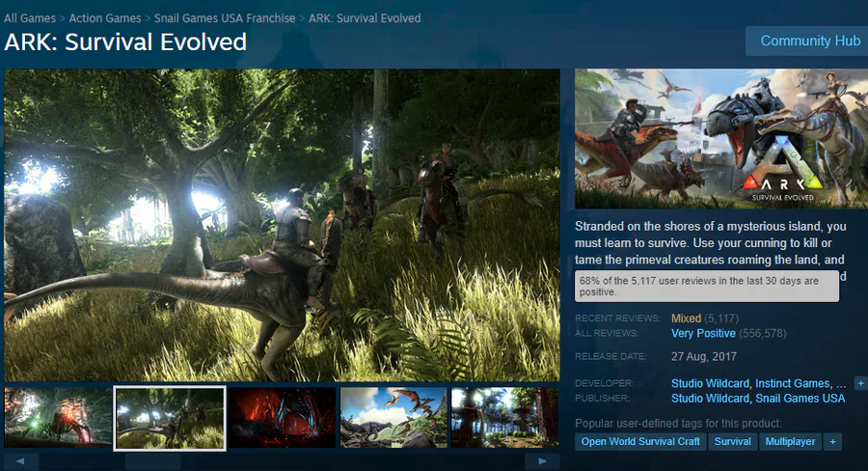Select the Multiplayer tag
This screenshot has height=471, width=868.
(790, 442)
